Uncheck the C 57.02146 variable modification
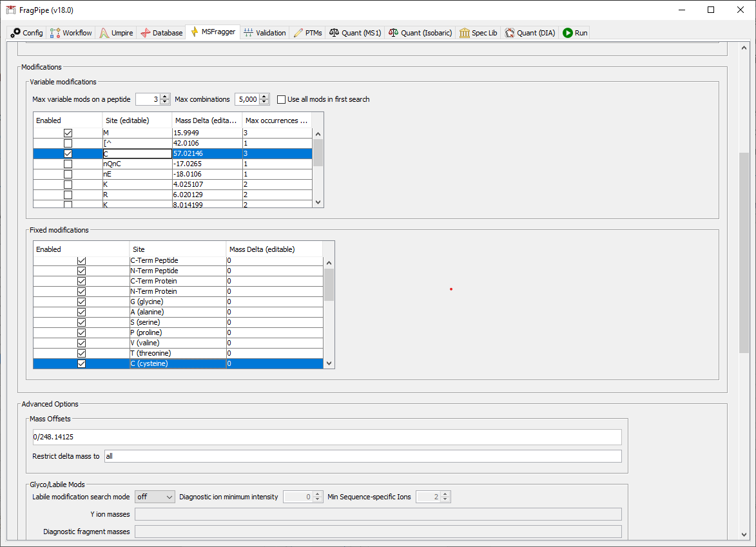The height and width of the screenshot is (547, 756). click(x=68, y=154)
